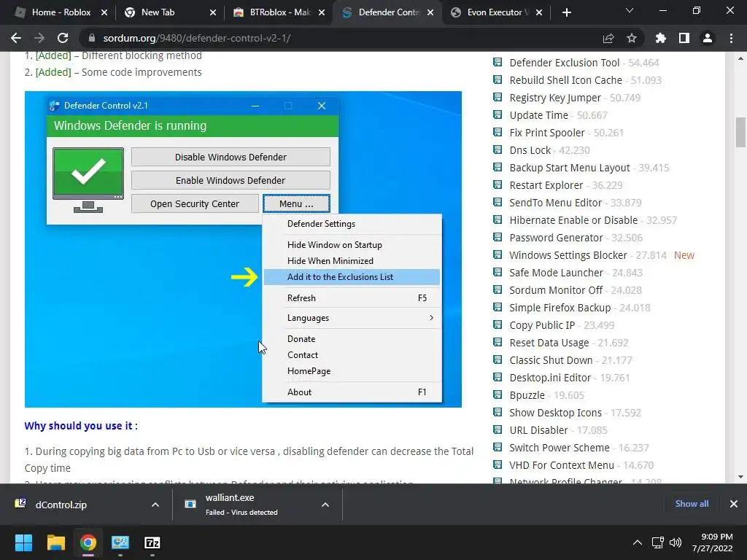Viewport: 747px width, 560px height.
Task: Open the Sordum Monitor Off link
Action: [x=556, y=290]
